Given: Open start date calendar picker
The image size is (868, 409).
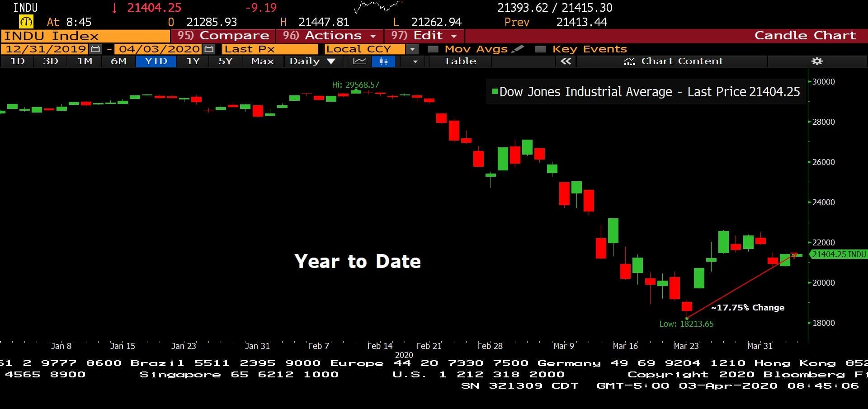Looking at the screenshot, I should point(95,49).
